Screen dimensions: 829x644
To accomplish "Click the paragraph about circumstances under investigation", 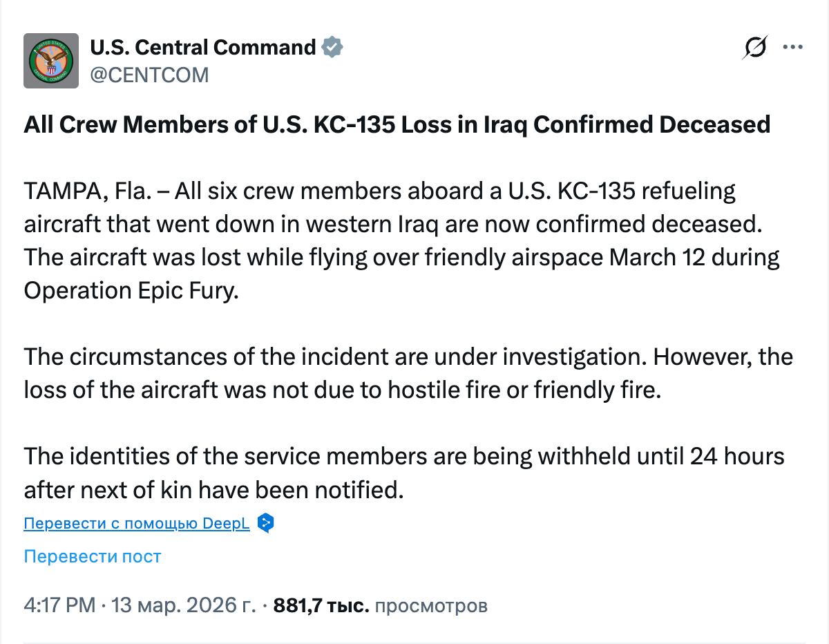I will (x=408, y=357).
